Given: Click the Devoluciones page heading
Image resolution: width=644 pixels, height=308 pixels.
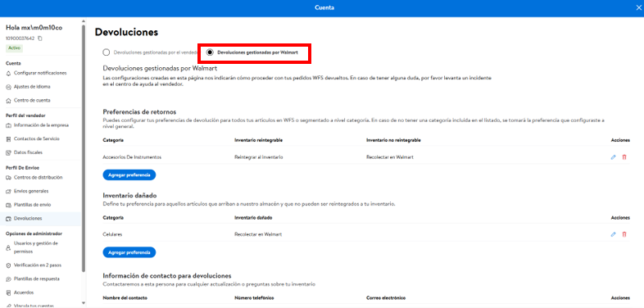Looking at the screenshot, I should pos(126,32).
